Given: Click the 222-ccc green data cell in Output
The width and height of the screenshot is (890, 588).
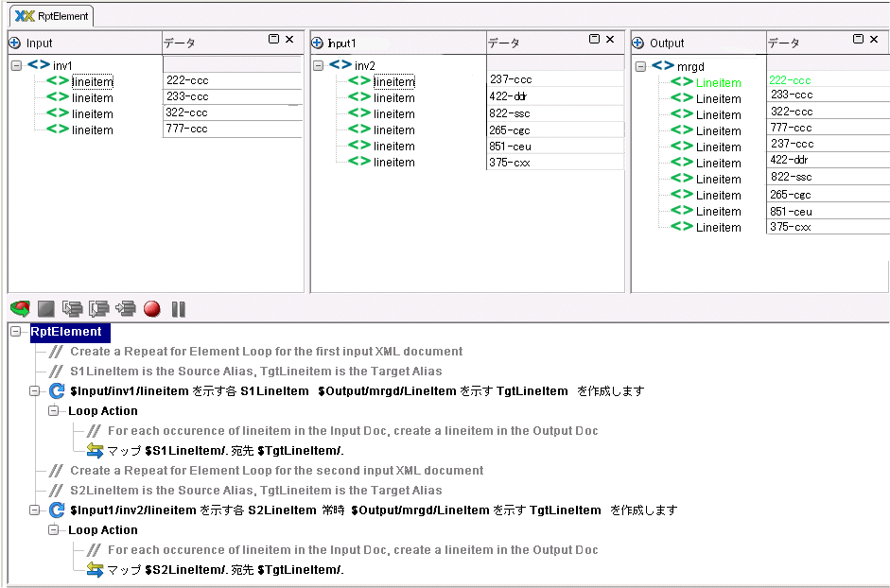Looking at the screenshot, I should coord(829,80).
